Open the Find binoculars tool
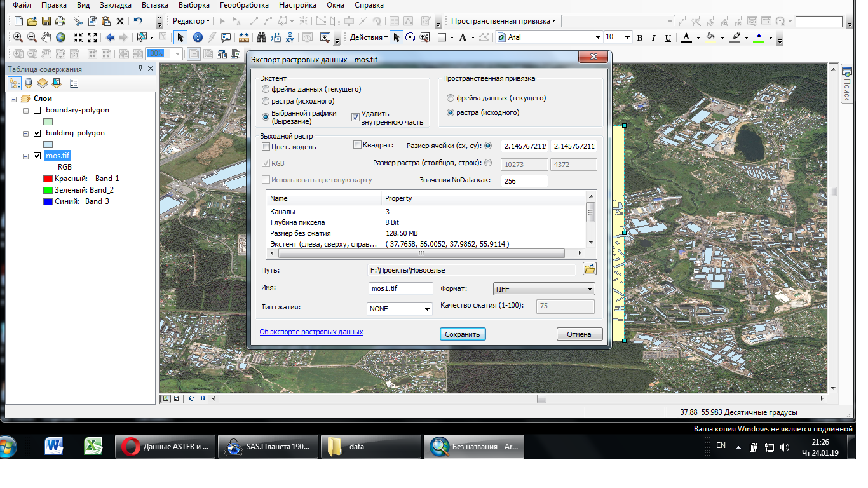868x488 pixels. [261, 37]
